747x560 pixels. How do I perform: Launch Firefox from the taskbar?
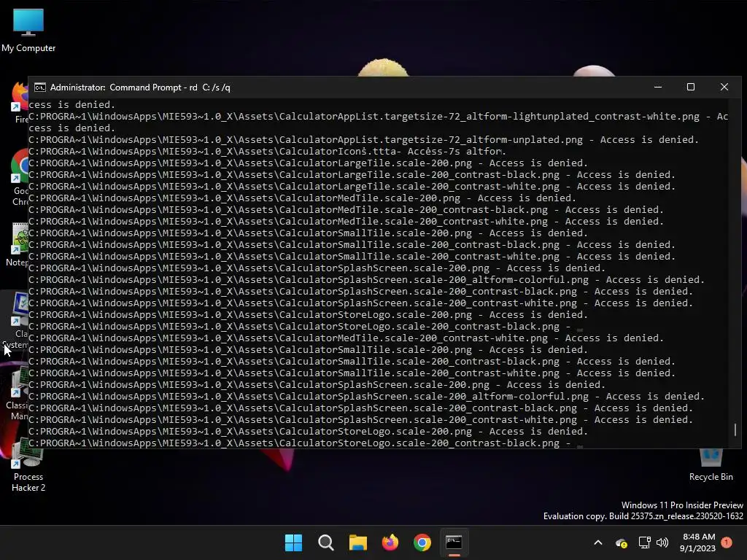[390, 542]
